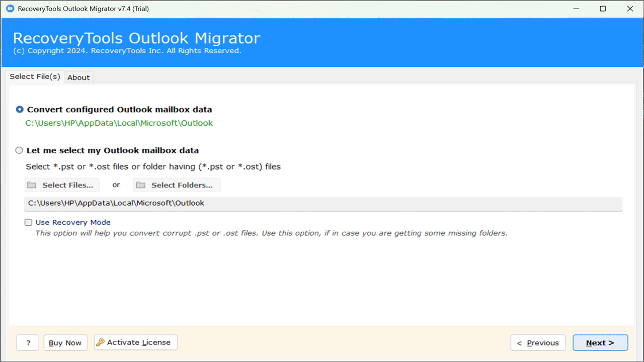This screenshot has width=644, height=362.
Task: Click the green configured Outlook path text
Action: click(x=119, y=123)
